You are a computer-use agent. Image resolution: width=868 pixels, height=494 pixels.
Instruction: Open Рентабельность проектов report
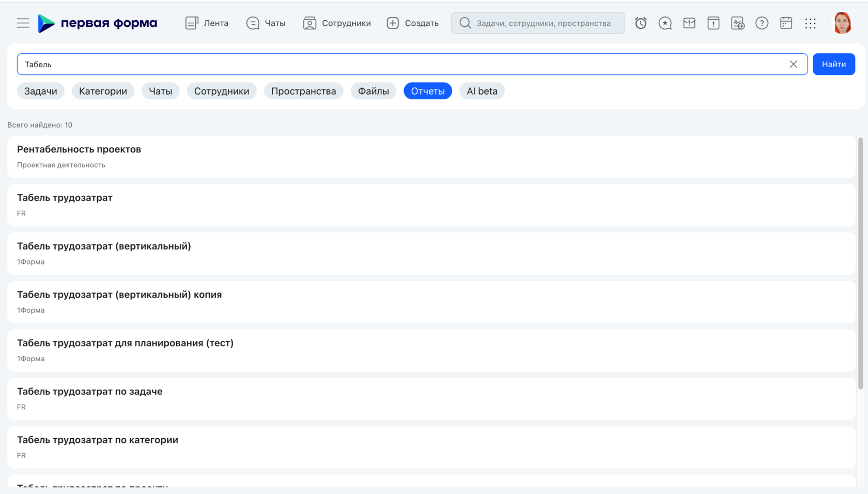point(431,157)
